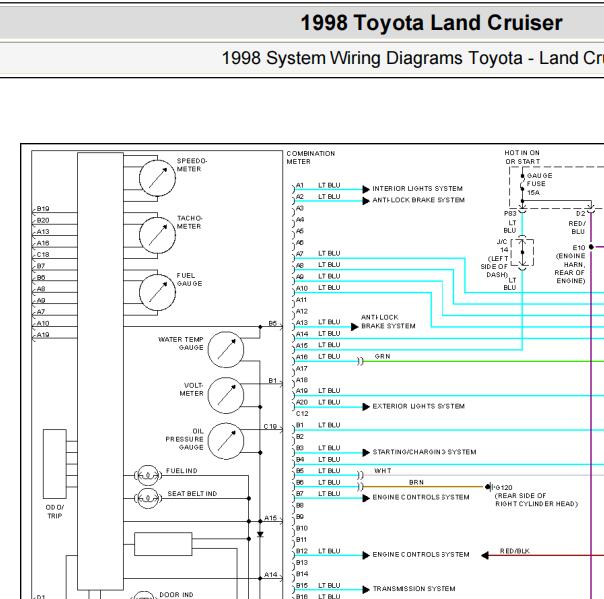Screen dimensions: 604x599
Task: Click the Tachometer gauge symbol
Action: [x=158, y=235]
